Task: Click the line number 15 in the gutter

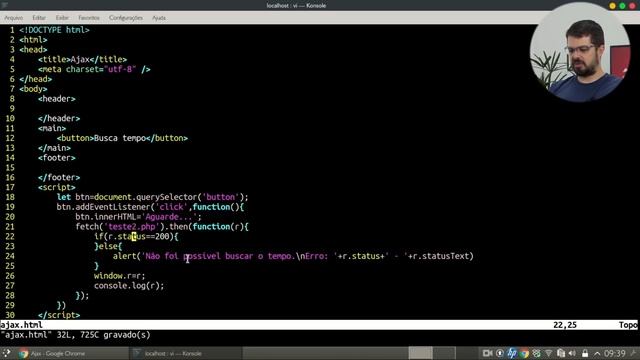Action: pos(10,168)
